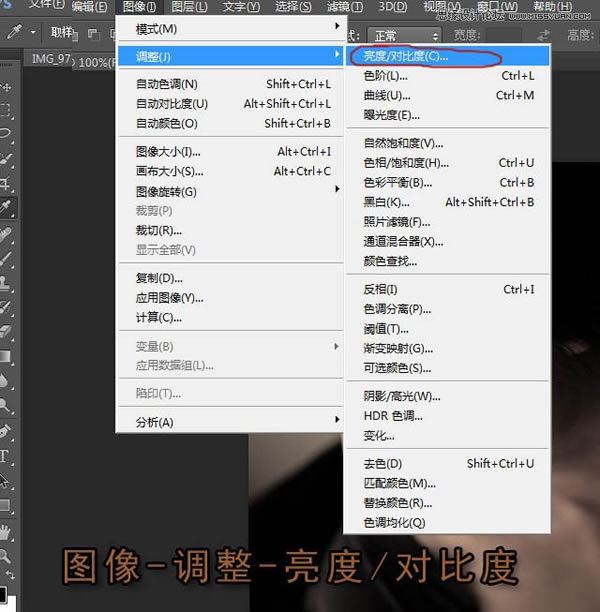
Task: Choose 自然饱和度(V)... adjustment
Action: tap(447, 143)
